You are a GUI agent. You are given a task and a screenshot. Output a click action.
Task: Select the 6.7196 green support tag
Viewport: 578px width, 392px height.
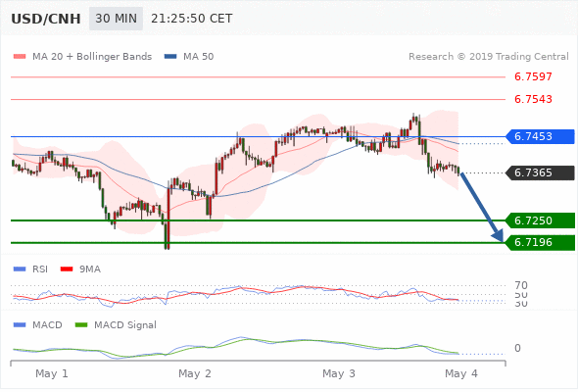[x=540, y=242]
